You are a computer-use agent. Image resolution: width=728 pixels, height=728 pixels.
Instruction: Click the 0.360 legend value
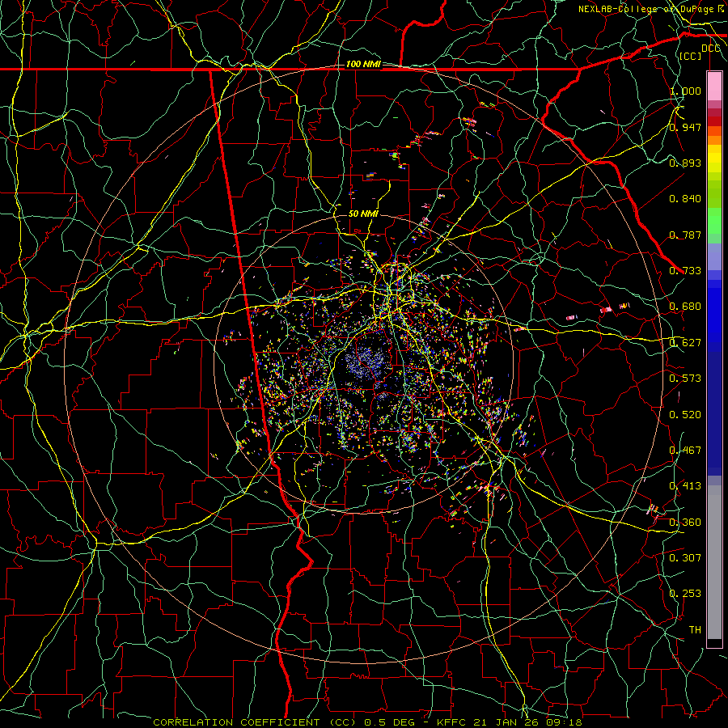(685, 523)
